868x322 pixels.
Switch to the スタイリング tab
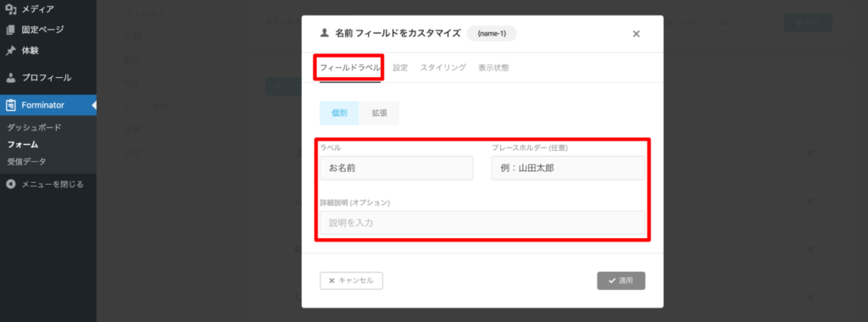[x=442, y=68]
